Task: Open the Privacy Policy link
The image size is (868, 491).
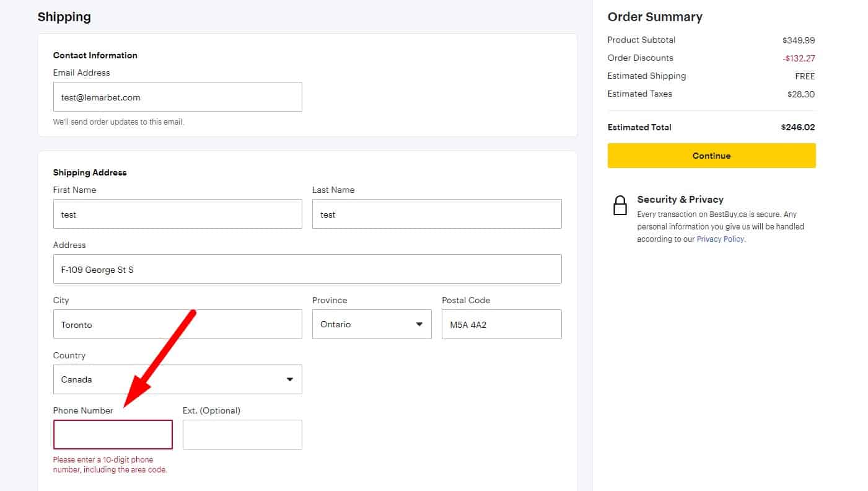Action: tap(720, 239)
